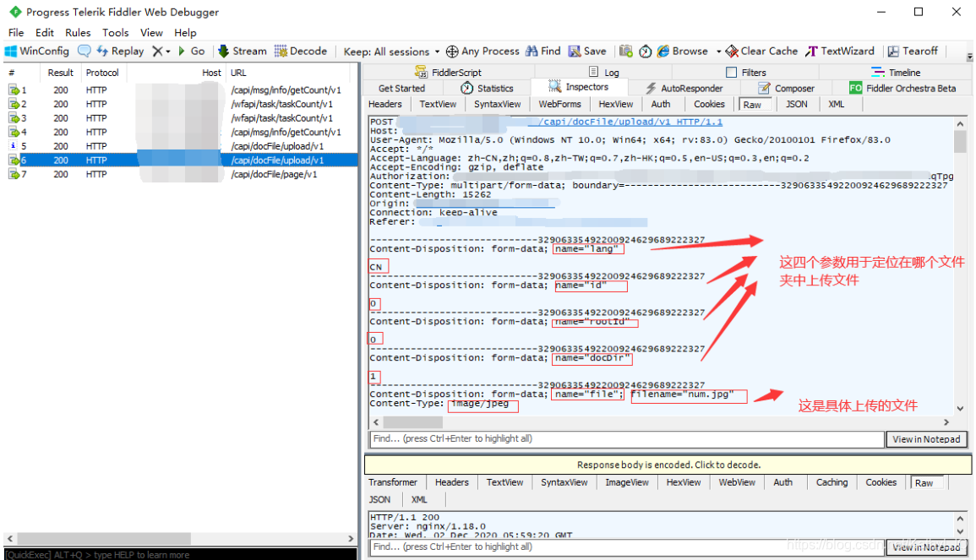
Task: Select session 7 docFile/page row
Action: tap(181, 174)
